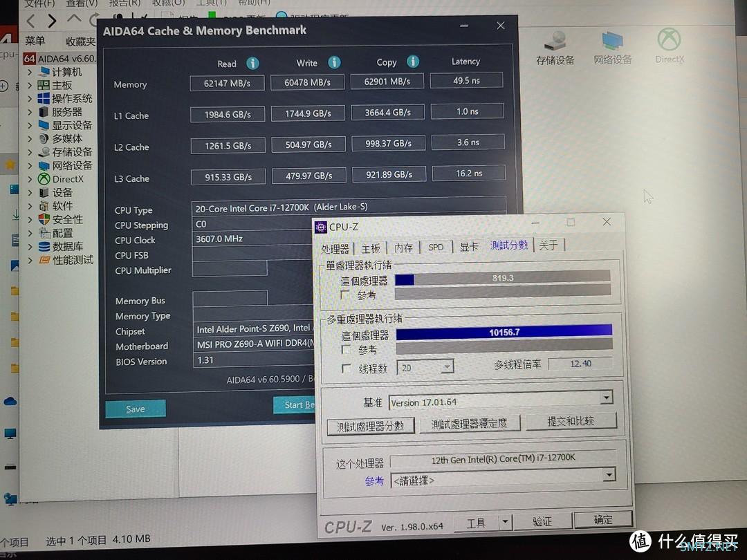The width and height of the screenshot is (747, 560).
Task: Tick the multi-thread 參考 checkbox
Action: (x=347, y=350)
